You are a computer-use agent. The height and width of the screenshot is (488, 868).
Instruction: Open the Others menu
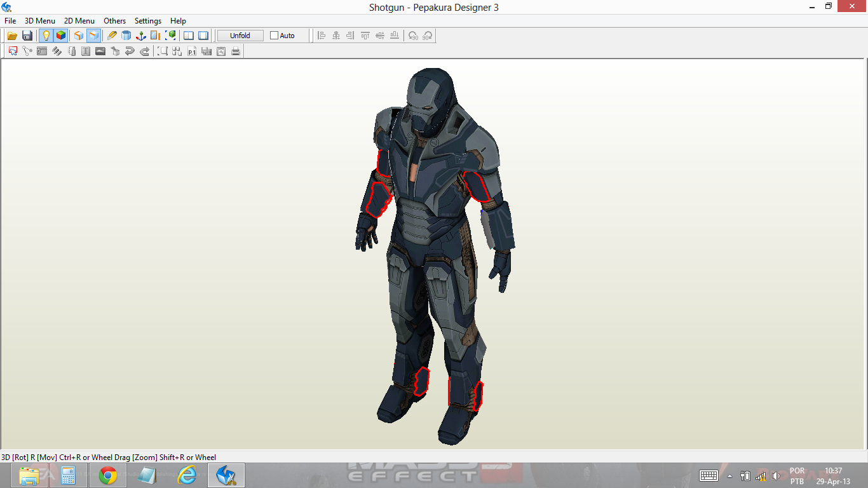click(x=115, y=20)
